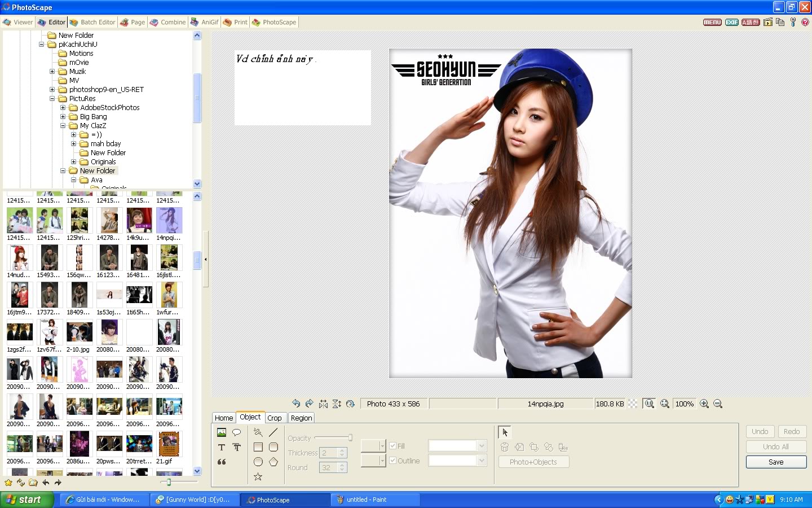Click the Undo All button
This screenshot has height=508, width=812.
[776, 446]
